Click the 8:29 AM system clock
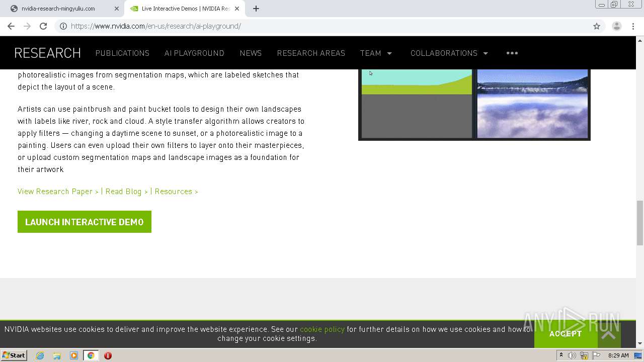644x362 pixels. coord(618,355)
